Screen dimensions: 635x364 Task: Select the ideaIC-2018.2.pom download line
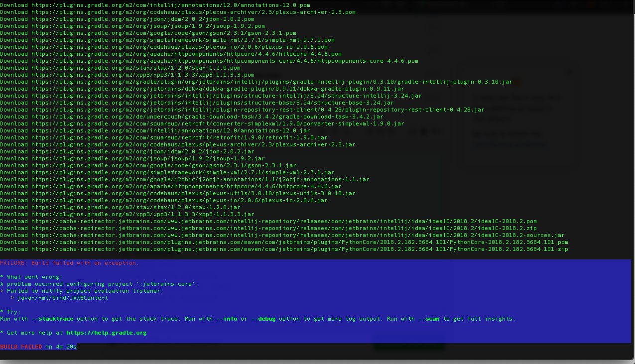click(x=268, y=221)
